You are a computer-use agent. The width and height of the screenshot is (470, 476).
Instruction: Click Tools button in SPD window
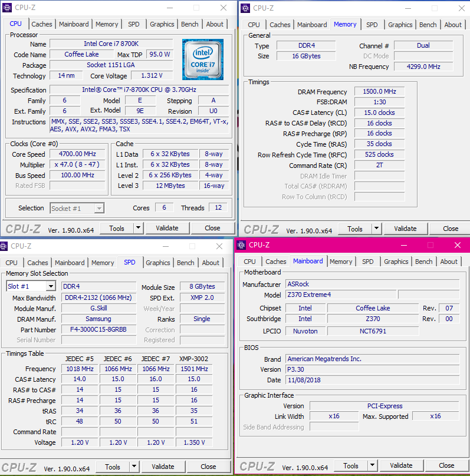(113, 467)
